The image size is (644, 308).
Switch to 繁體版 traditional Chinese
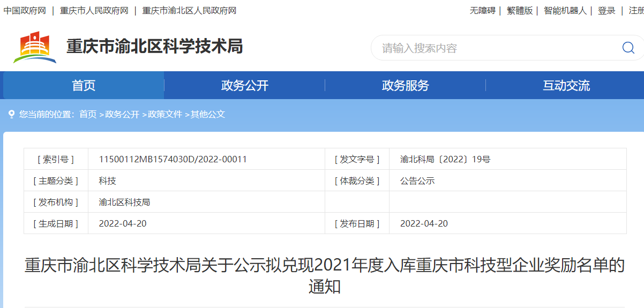point(520,11)
